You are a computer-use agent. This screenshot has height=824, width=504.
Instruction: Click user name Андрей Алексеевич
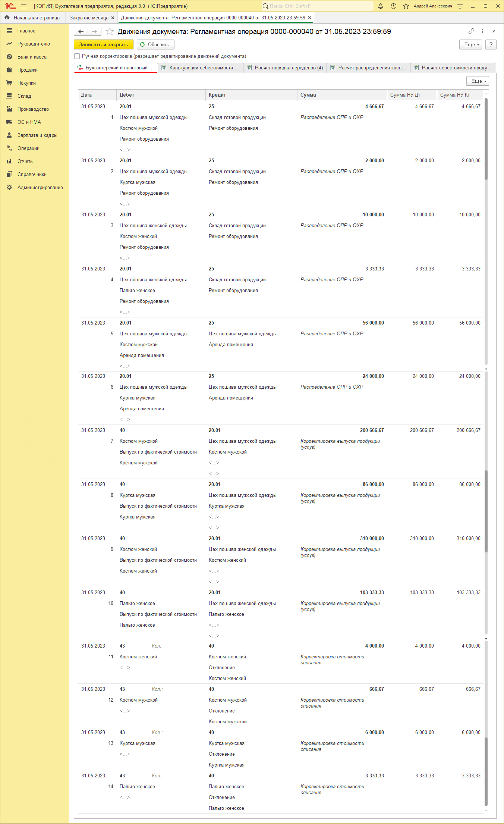pos(433,6)
